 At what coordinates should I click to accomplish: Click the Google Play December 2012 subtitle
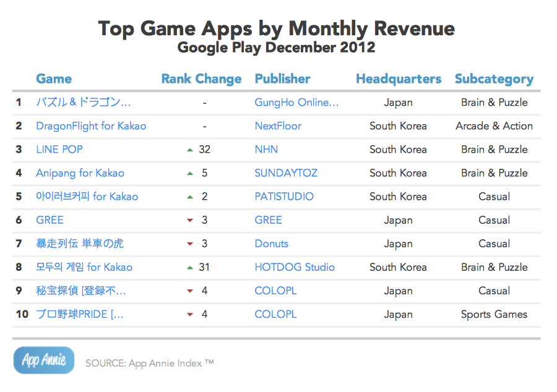tap(277, 48)
